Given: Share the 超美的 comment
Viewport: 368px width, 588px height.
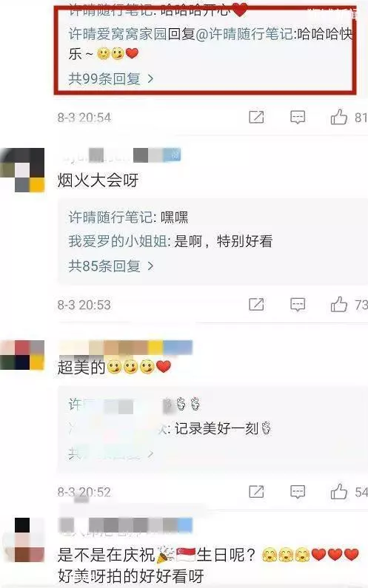Looking at the screenshot, I should coord(256,492).
